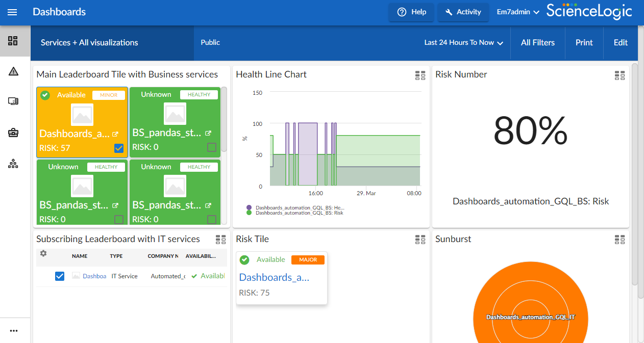
Task: Open Dashboards icon in left sidebar
Action: [13, 41]
